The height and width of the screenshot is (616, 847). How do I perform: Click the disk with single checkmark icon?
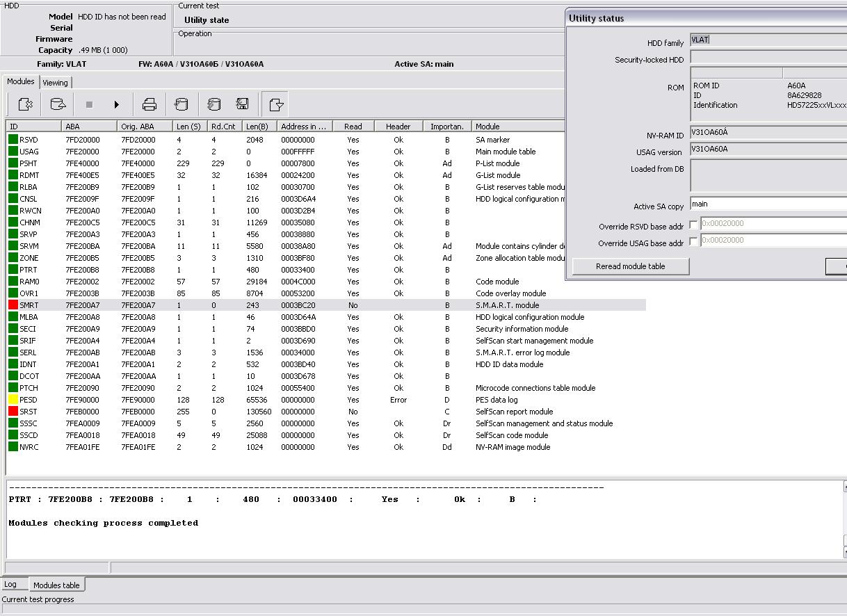click(x=181, y=104)
